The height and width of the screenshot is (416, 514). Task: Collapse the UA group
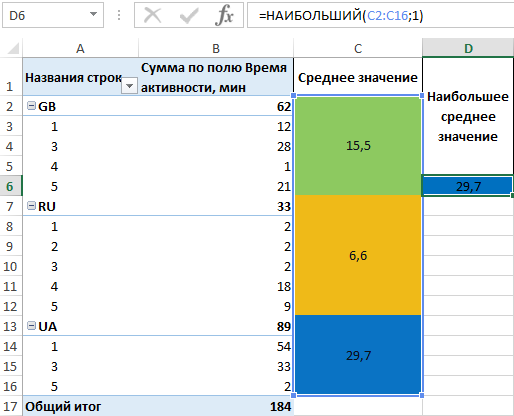[31, 326]
